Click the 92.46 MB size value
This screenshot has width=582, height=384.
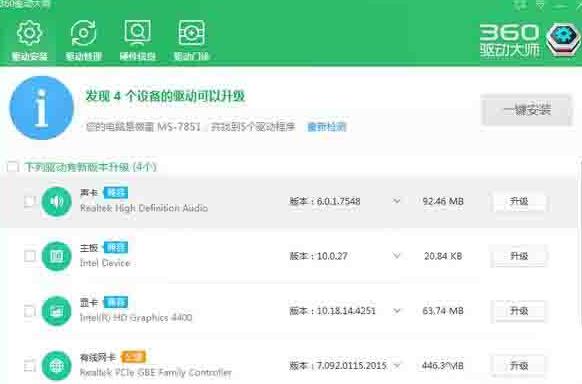click(x=443, y=201)
